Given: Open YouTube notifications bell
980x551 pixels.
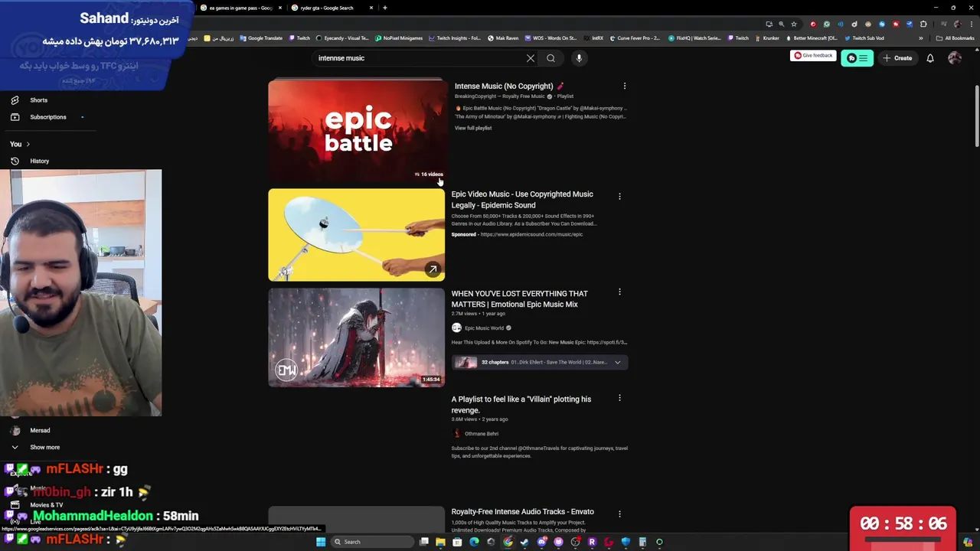Looking at the screenshot, I should [x=930, y=58].
